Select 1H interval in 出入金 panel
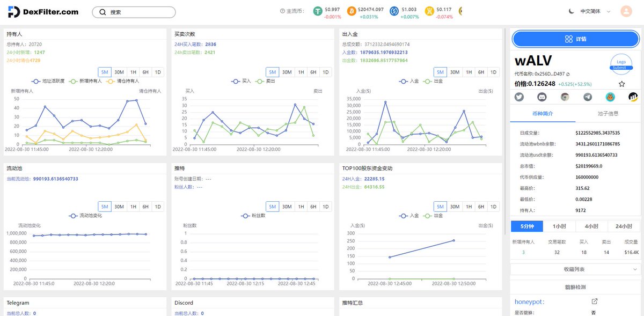 point(469,72)
